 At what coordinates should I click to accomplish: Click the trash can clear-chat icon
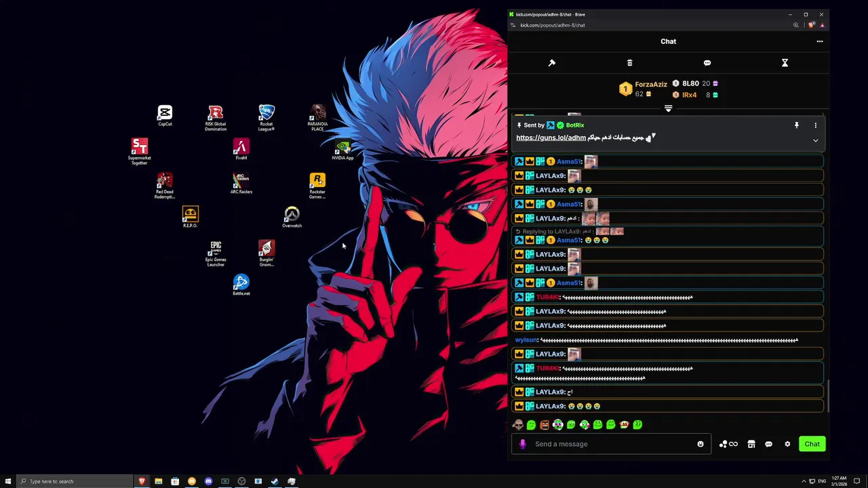click(629, 63)
